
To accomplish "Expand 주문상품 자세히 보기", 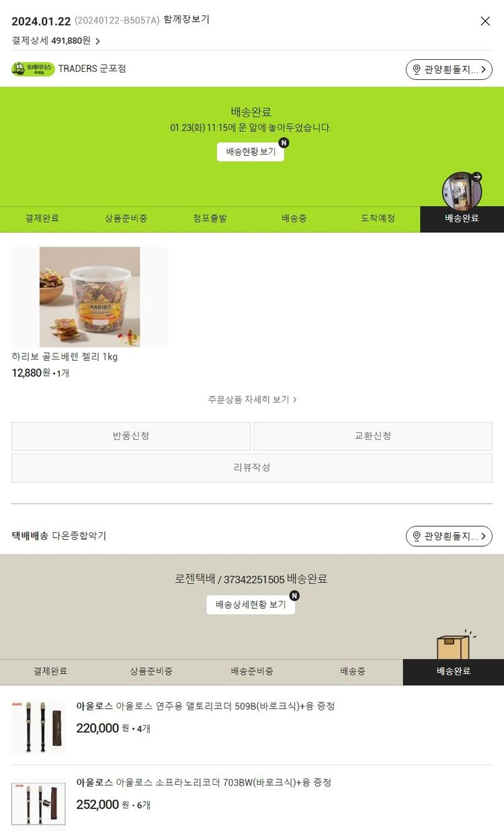I will [x=252, y=399].
